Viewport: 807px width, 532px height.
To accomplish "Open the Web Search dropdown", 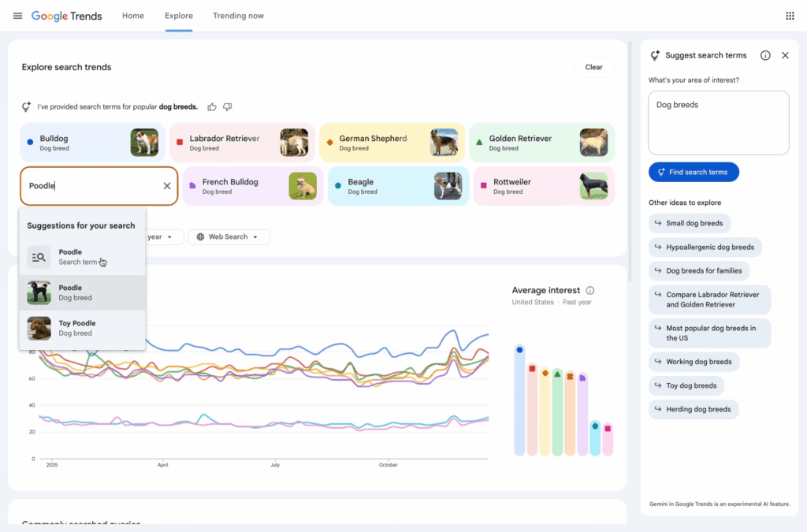I will coord(229,237).
